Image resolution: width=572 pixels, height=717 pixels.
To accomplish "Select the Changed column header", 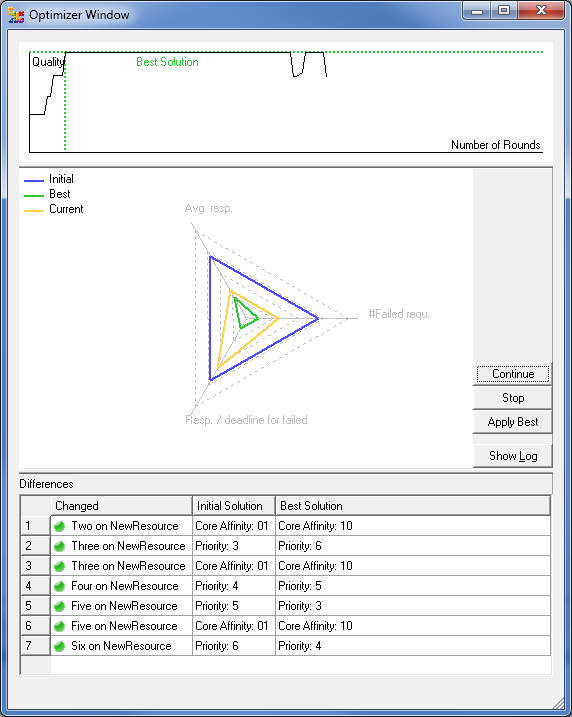I will (121, 506).
